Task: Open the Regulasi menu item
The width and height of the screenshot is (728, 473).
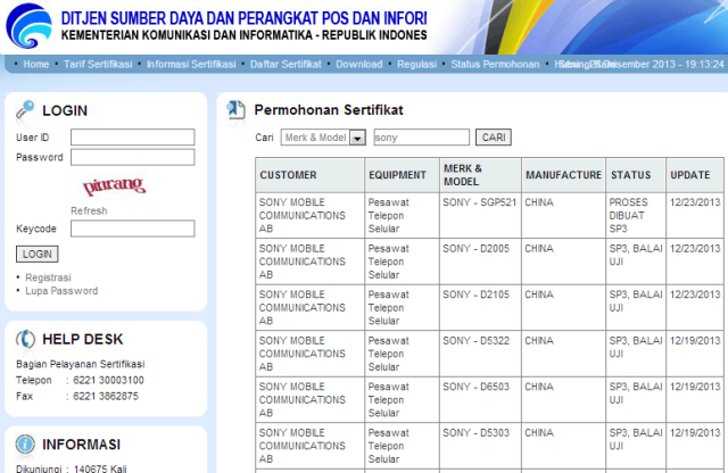Action: point(416,64)
